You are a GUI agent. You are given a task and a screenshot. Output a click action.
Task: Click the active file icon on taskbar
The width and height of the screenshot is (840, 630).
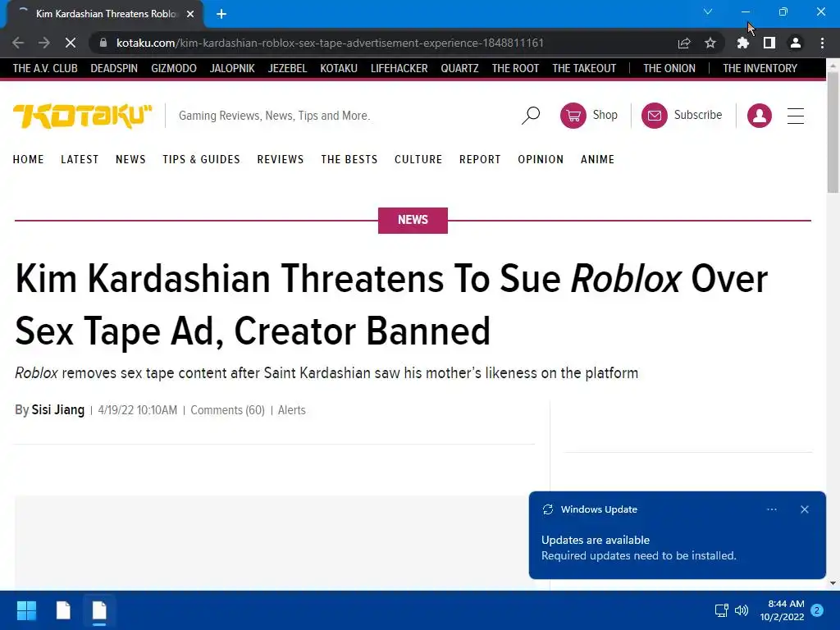[99, 610]
